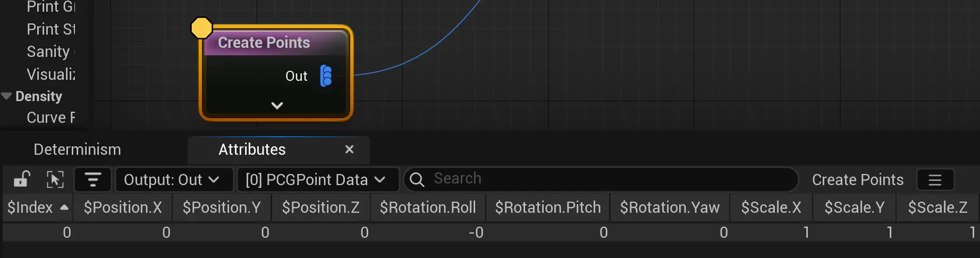Select the Sanity item in the palette

tap(49, 52)
